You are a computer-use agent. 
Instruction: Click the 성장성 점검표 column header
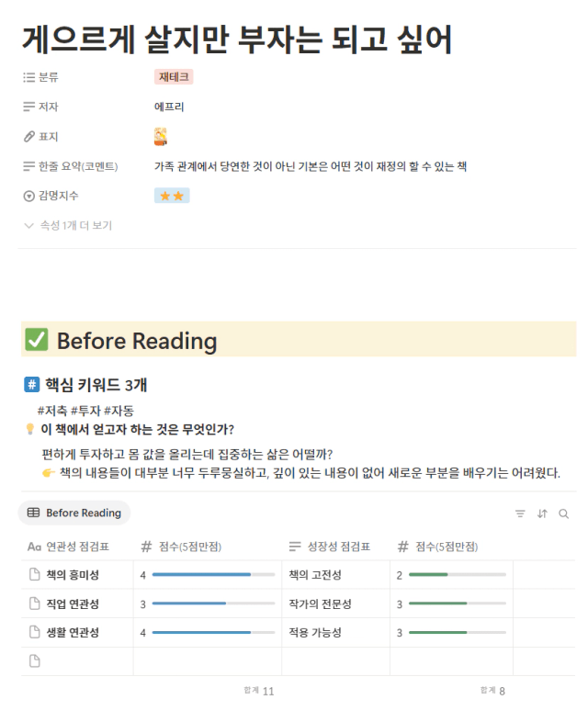coord(330,547)
